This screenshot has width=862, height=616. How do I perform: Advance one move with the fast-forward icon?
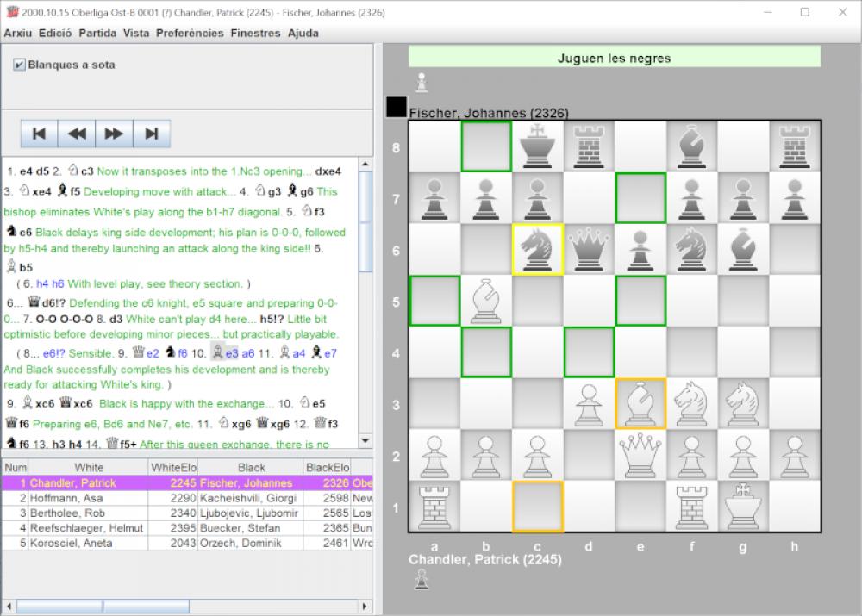point(113,133)
